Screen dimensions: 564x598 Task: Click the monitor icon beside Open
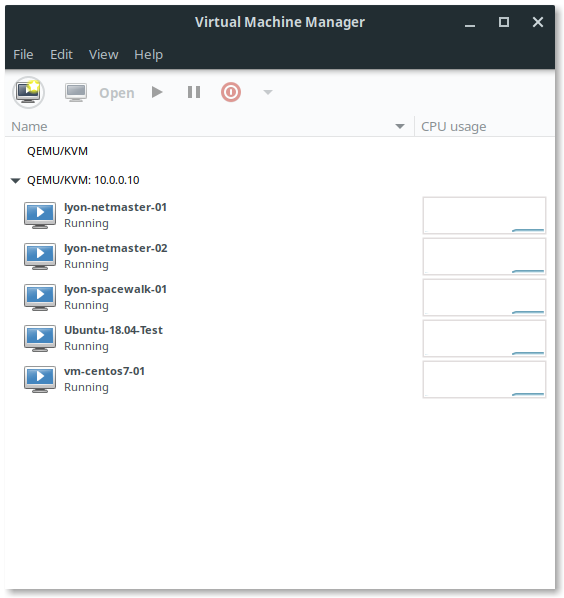coord(76,92)
